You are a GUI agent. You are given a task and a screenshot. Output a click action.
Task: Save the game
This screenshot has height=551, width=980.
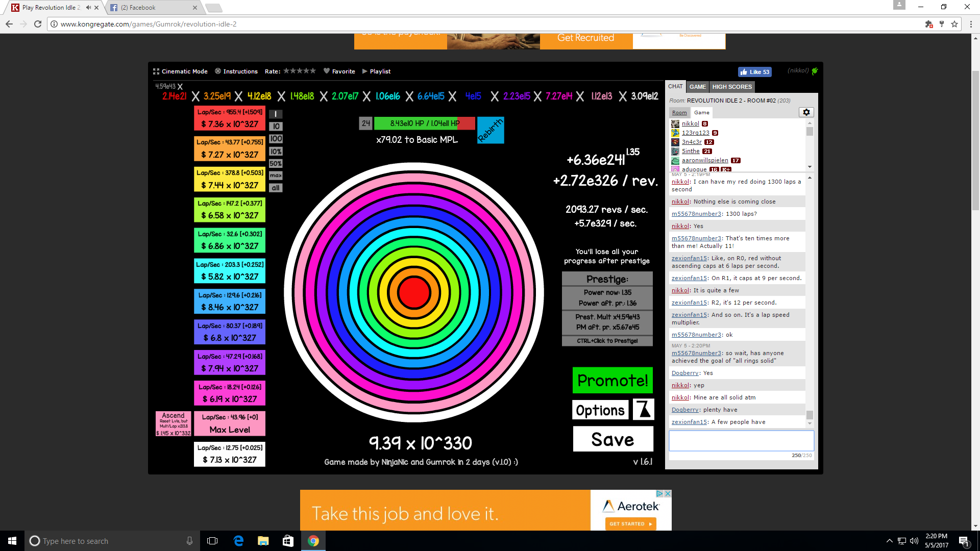(612, 439)
